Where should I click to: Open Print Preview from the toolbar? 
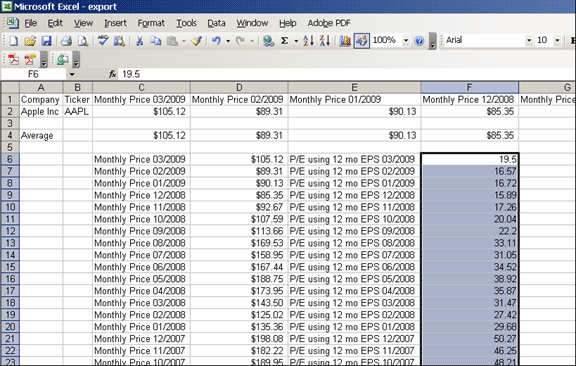pyautogui.click(x=83, y=40)
